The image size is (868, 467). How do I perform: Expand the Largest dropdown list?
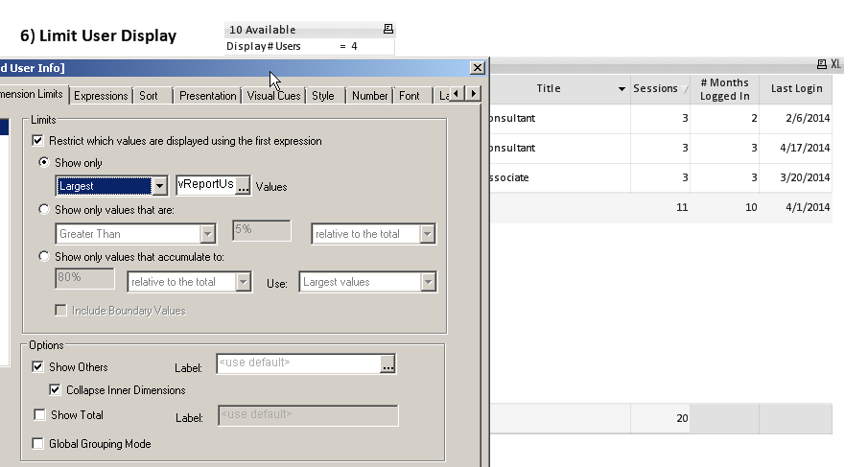[160, 186]
